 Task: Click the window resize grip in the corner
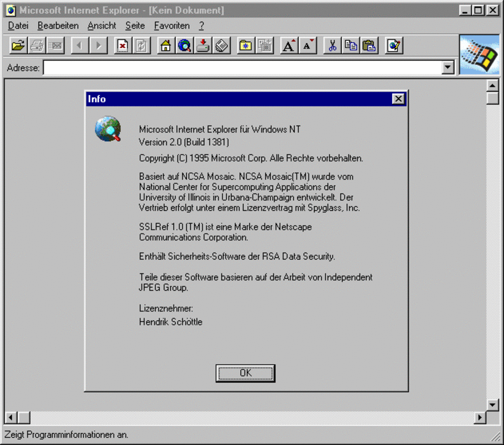click(496, 437)
